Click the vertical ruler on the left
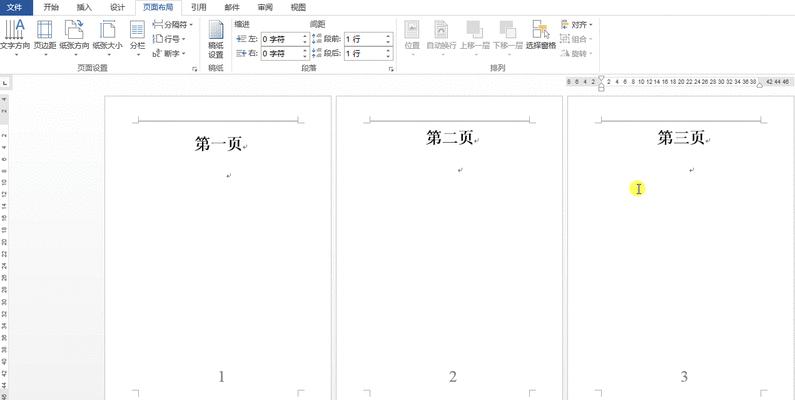This screenshot has height=400, width=795. coord(4,247)
